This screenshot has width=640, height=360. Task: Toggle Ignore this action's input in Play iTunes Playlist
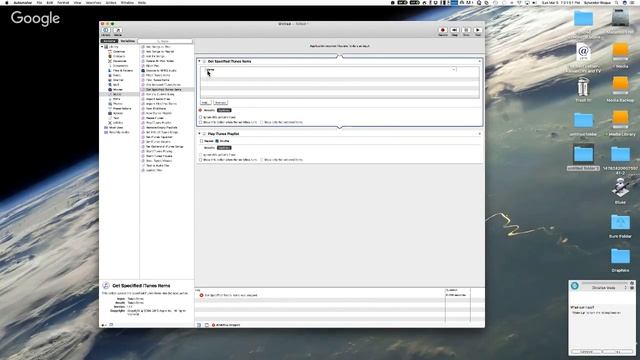(x=201, y=155)
